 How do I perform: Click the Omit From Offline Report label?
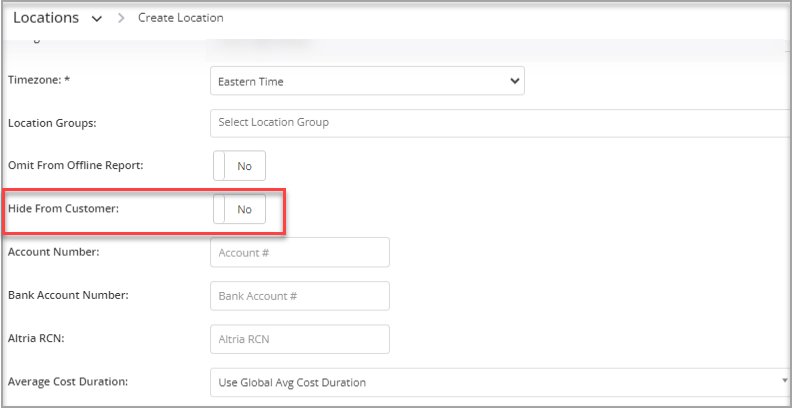pyautogui.click(x=76, y=165)
